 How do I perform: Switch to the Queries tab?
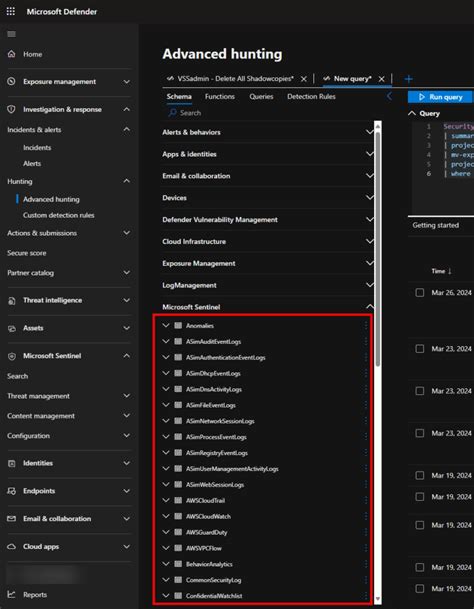[x=261, y=96]
